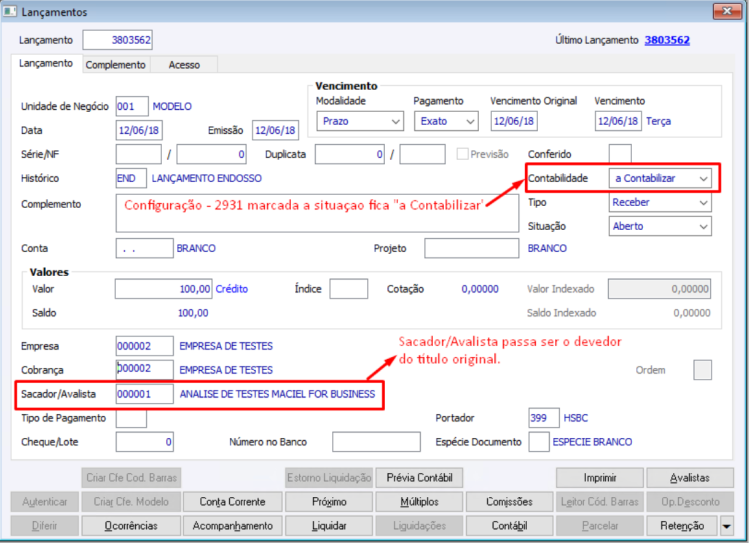Click the Imprimir button

click(x=600, y=477)
